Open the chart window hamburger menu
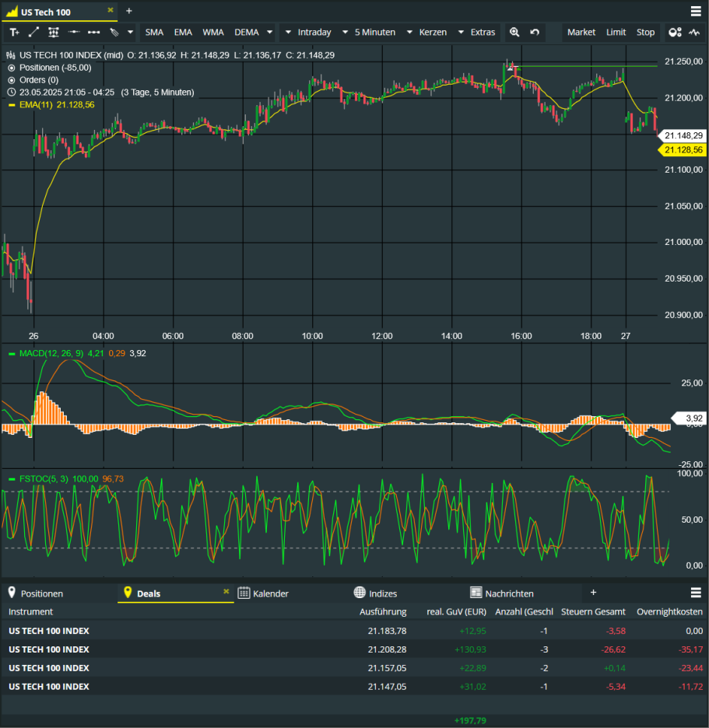Image resolution: width=709 pixels, height=728 pixels. coord(696,11)
